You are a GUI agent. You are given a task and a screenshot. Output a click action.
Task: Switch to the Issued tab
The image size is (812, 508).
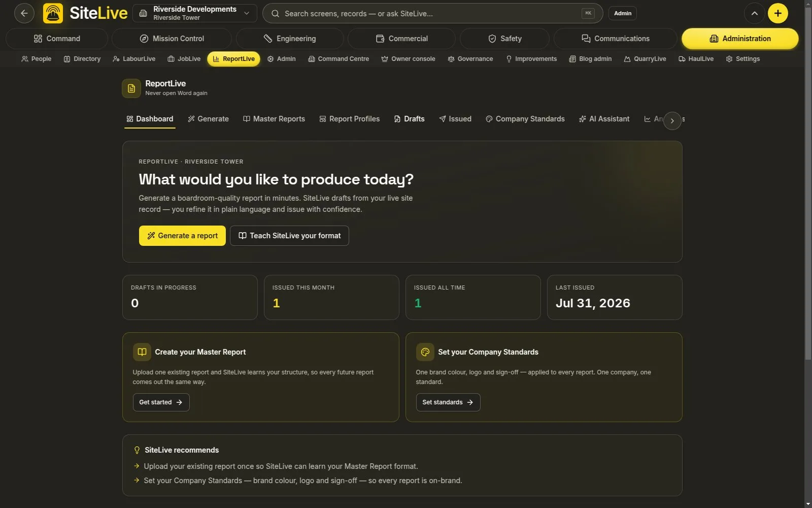[x=455, y=119]
